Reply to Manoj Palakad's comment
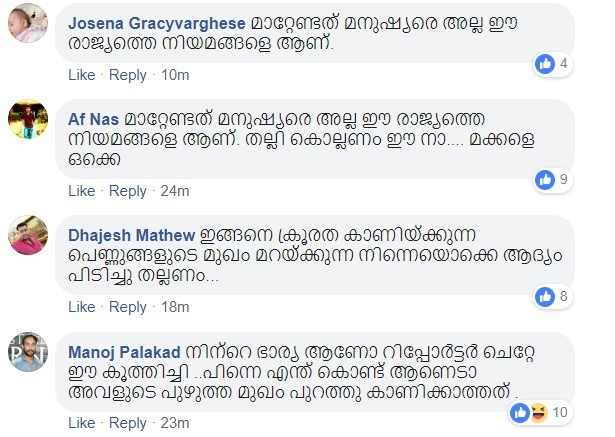The image size is (615, 437). click(x=127, y=423)
